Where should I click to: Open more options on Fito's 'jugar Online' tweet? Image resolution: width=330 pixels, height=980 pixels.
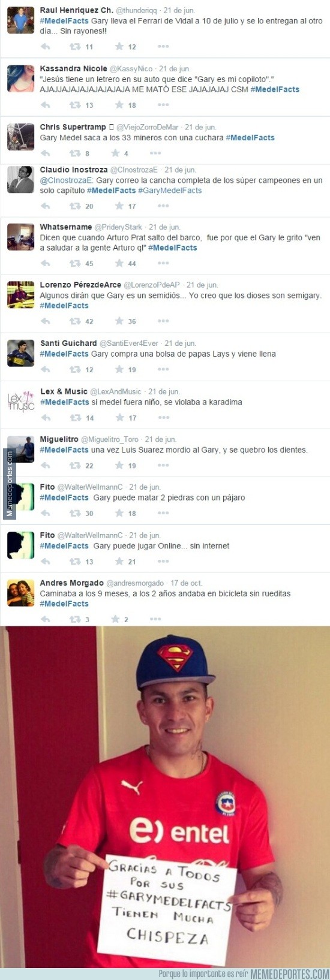[x=163, y=562]
